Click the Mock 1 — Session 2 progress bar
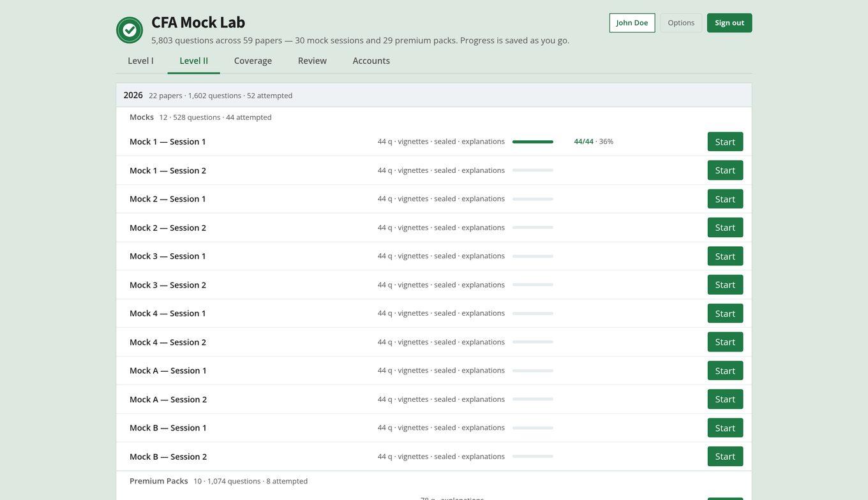 (x=533, y=170)
